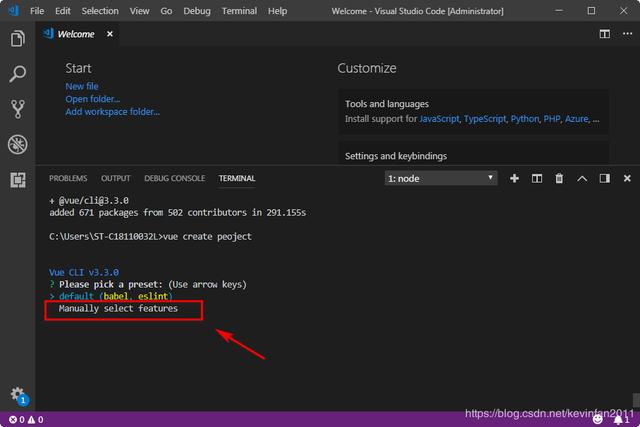Open the Explorer view in activity bar

click(x=18, y=39)
